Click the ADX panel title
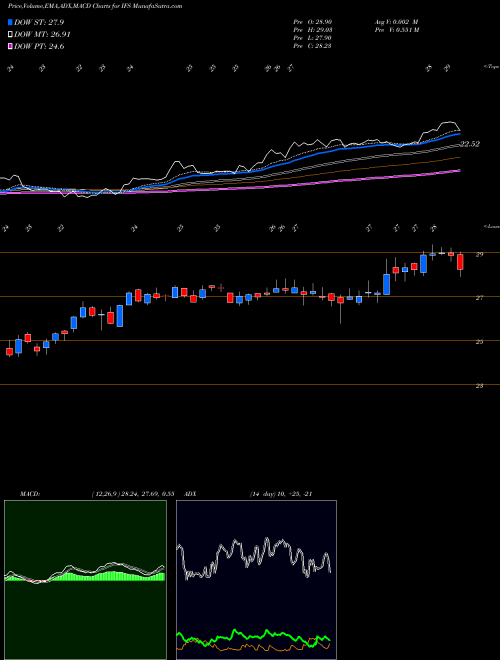The width and height of the screenshot is (500, 660). (191, 494)
